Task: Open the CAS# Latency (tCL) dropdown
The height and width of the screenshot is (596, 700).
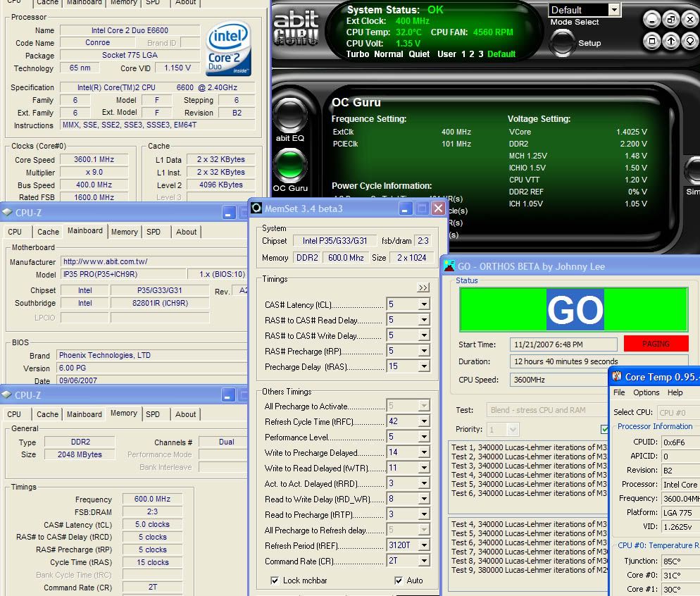Action: [x=424, y=304]
